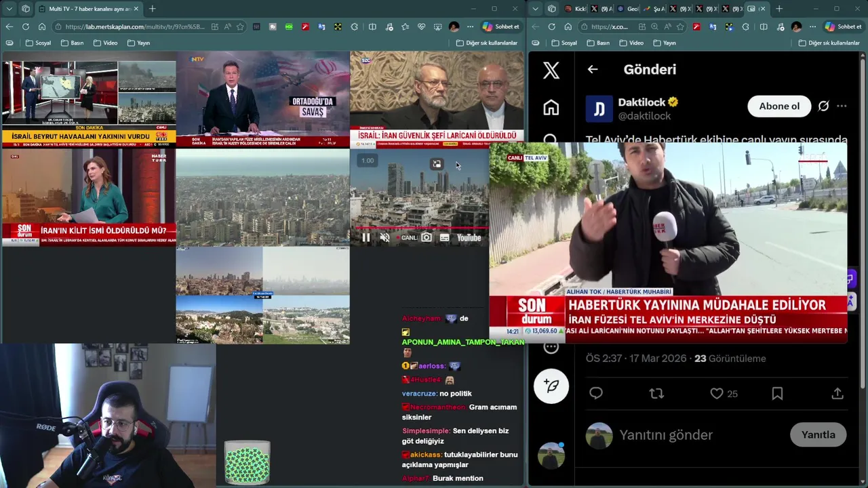868x488 pixels.
Task: Share the post via share icon
Action: tap(837, 393)
